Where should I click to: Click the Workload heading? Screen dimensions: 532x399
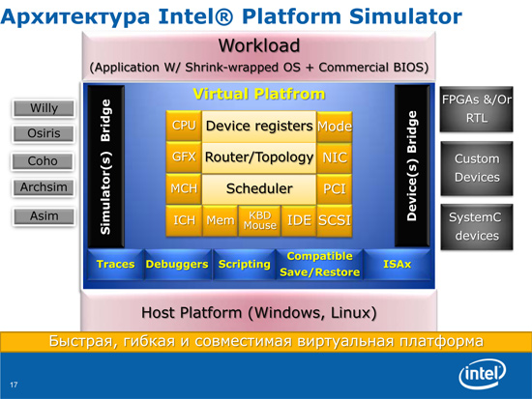click(x=259, y=45)
